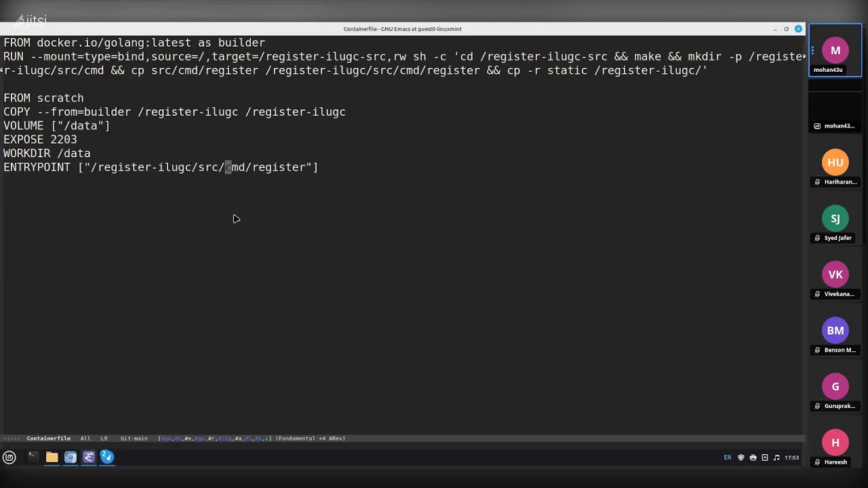Image resolution: width=868 pixels, height=488 pixels.
Task: Select the Syed Jafer participant avatar
Action: click(835, 219)
